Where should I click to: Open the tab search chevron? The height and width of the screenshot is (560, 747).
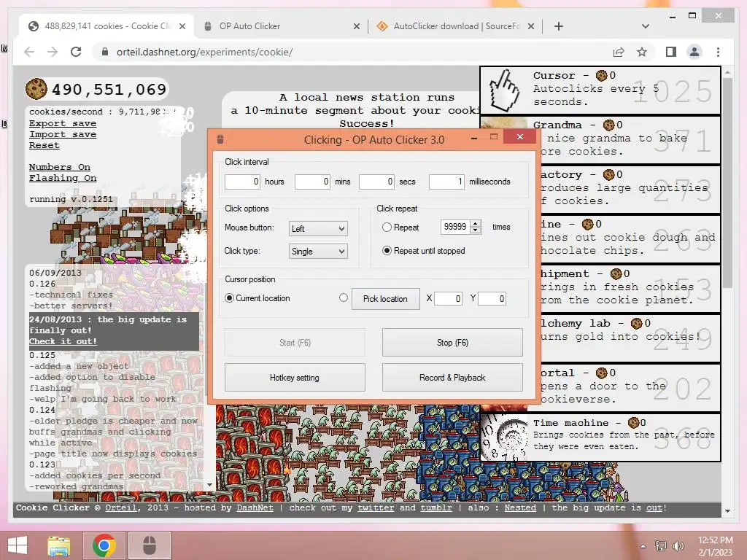point(646,26)
